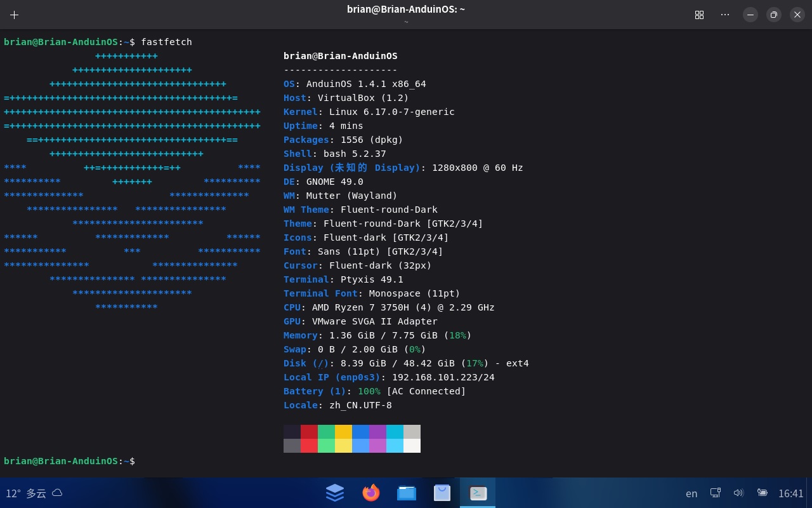Minimize the terminal window
The height and width of the screenshot is (508, 812).
pos(750,15)
